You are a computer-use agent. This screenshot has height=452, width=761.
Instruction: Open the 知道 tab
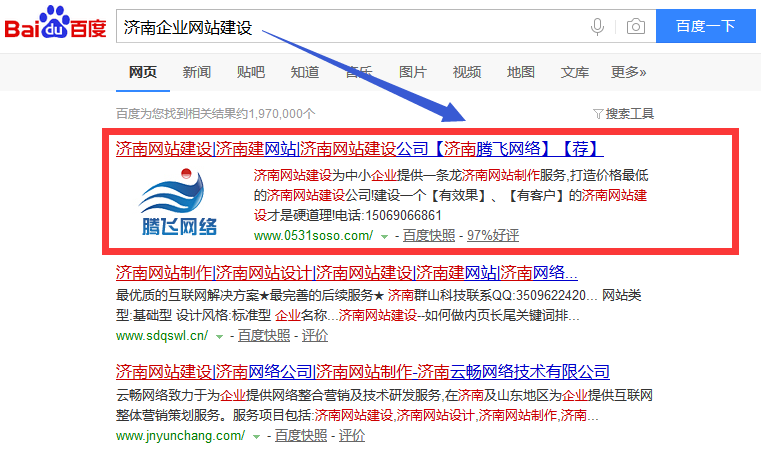click(x=305, y=72)
